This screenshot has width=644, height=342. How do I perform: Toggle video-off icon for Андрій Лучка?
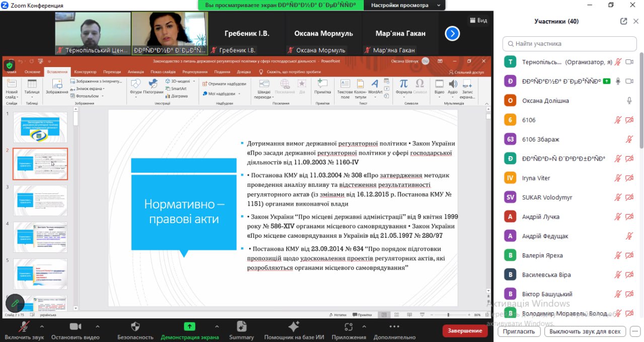[x=629, y=217]
